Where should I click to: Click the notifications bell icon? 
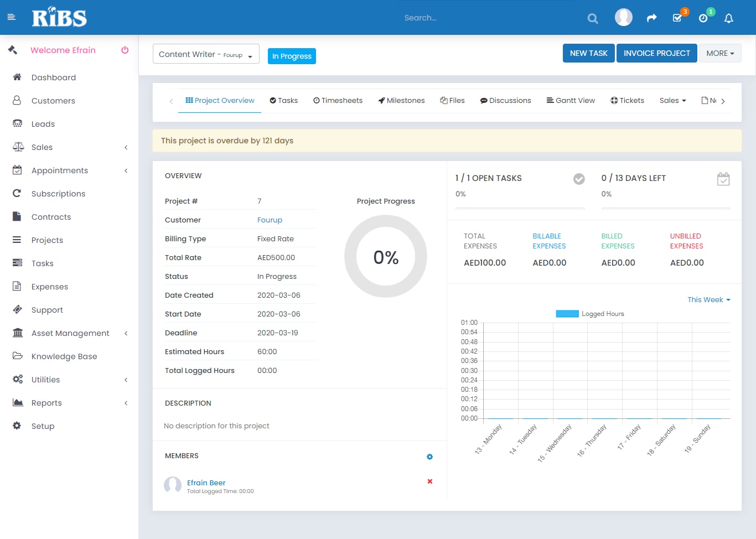(728, 18)
